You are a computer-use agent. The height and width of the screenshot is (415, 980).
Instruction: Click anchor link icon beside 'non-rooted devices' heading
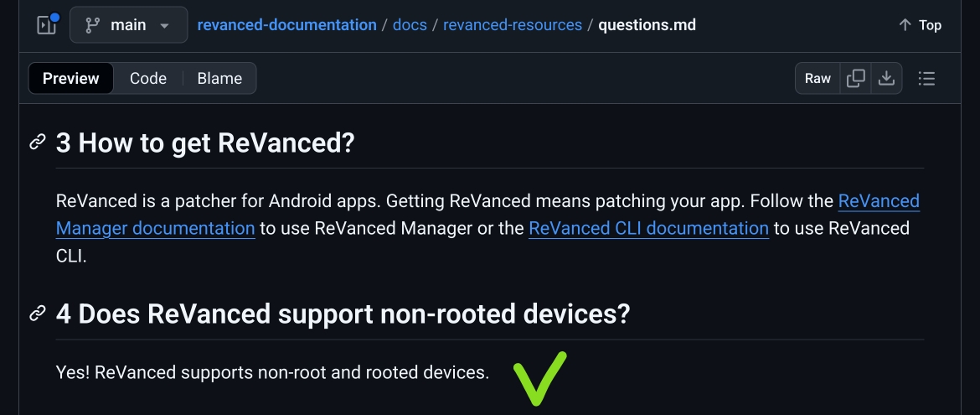(38, 314)
